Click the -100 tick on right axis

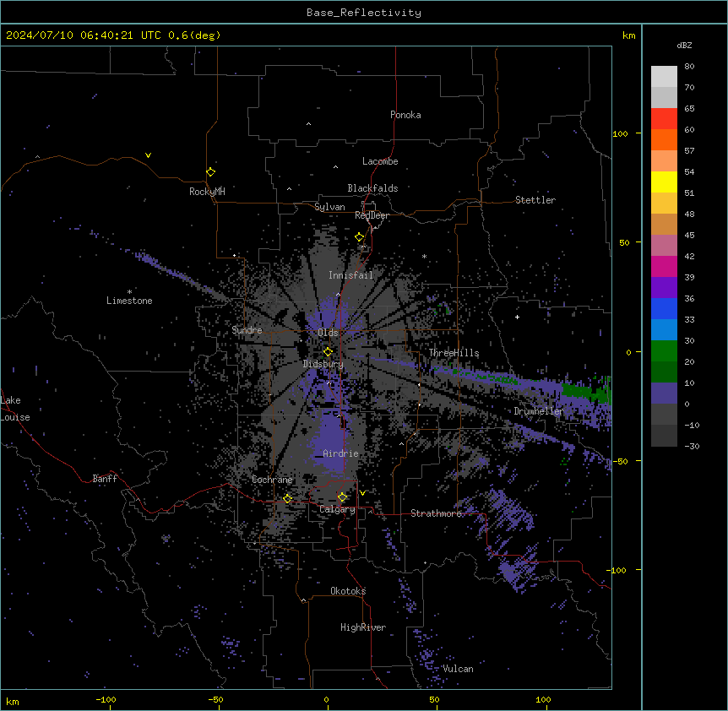click(x=617, y=570)
